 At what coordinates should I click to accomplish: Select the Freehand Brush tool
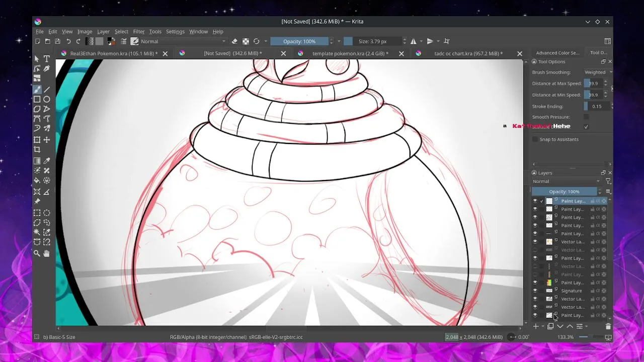37,89
